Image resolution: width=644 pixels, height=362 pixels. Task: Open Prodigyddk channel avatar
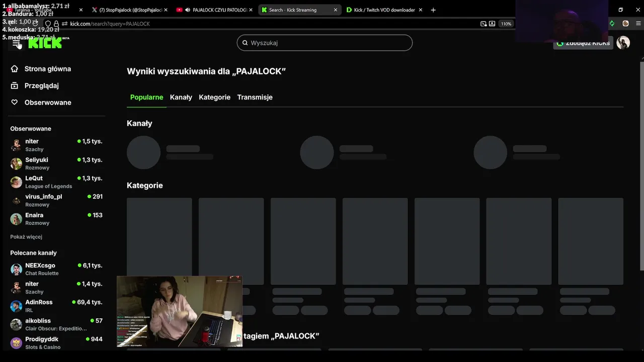[x=17, y=343]
